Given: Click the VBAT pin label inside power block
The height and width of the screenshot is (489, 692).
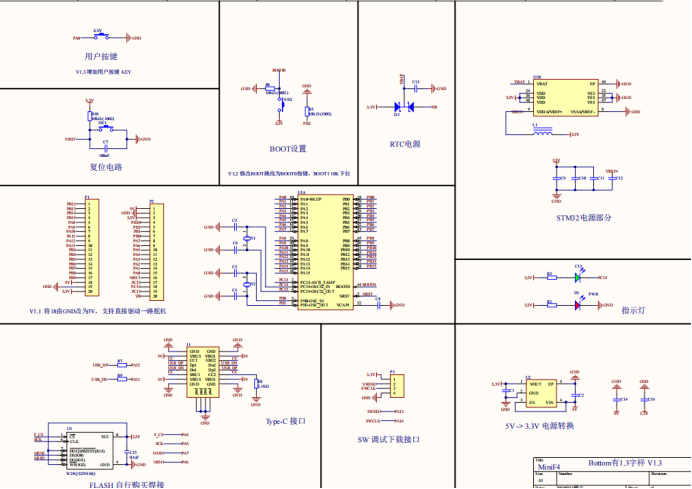Looking at the screenshot, I should click(542, 83).
